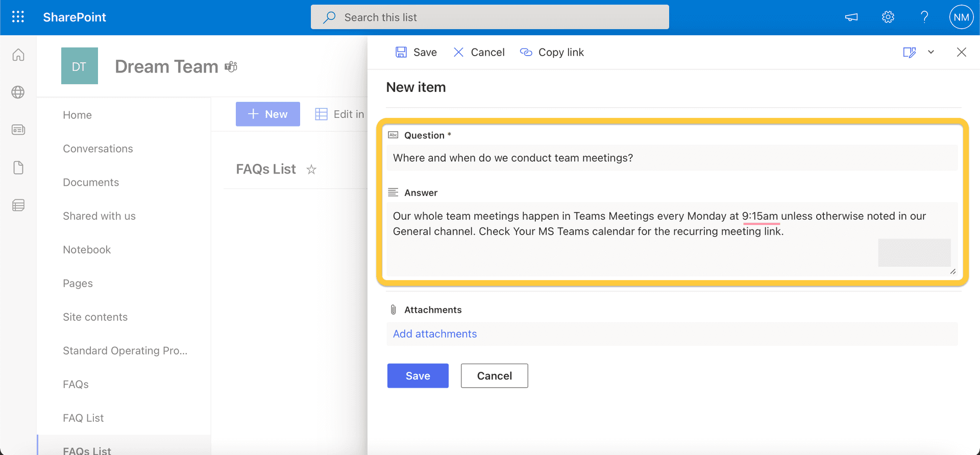Click the Add attachments link
This screenshot has height=455, width=980.
434,334
